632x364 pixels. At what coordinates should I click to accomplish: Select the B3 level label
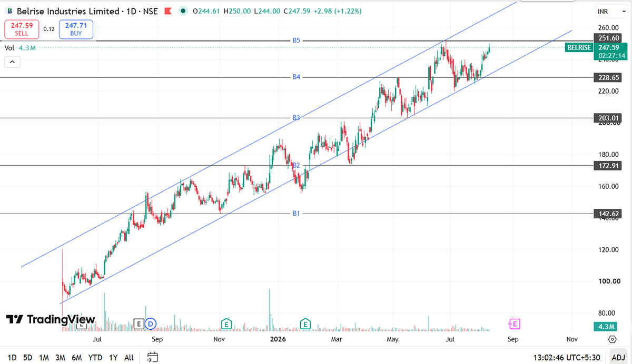coord(297,118)
